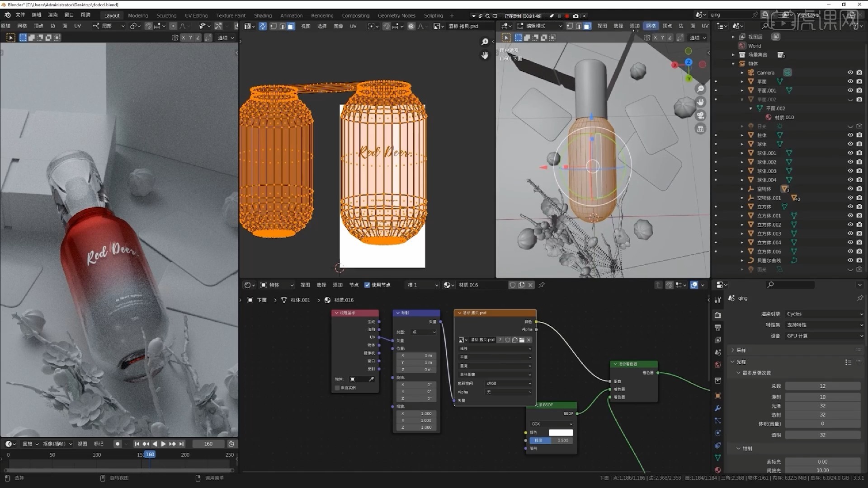Toggle 来自实例 checkbox in texture coordinate node

coord(337,388)
